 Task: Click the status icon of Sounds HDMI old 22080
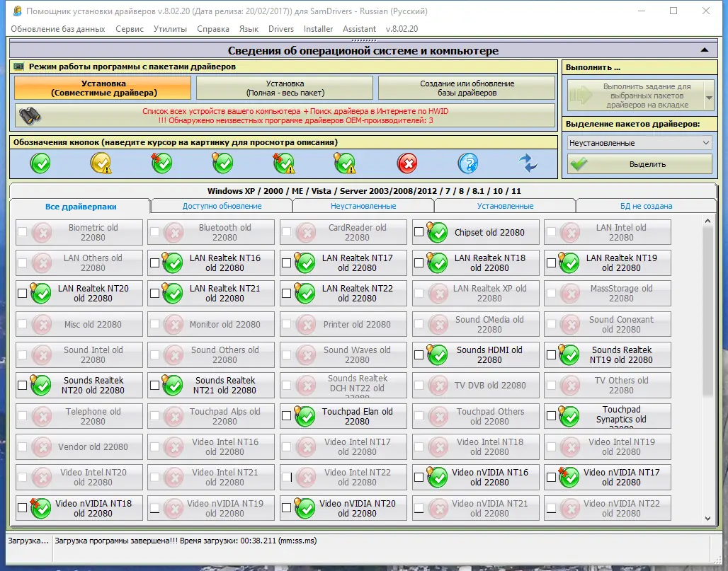pyautogui.click(x=437, y=354)
